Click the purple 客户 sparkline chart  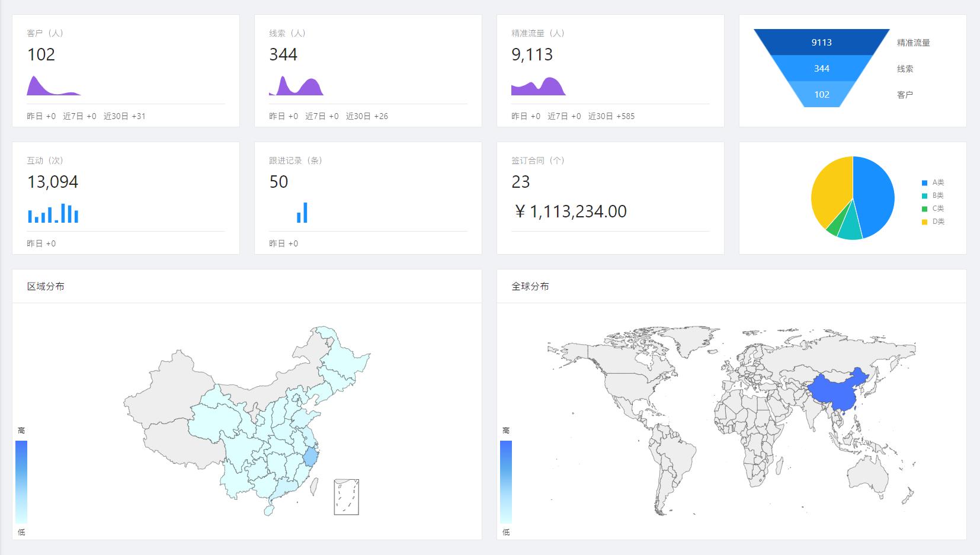(x=53, y=86)
